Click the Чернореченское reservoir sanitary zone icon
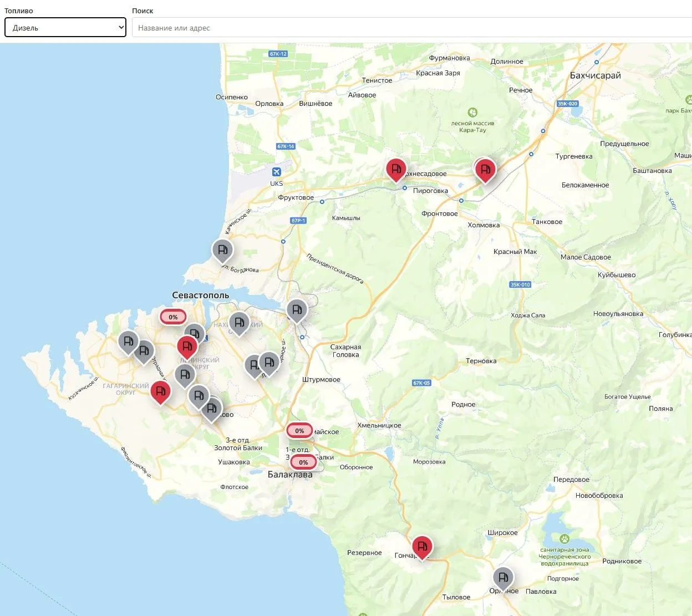The height and width of the screenshot is (616, 692). [x=564, y=538]
